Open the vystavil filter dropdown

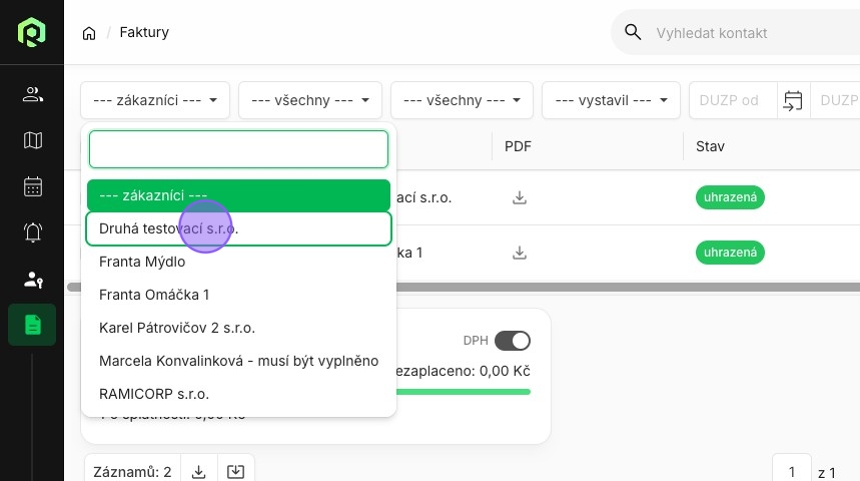click(611, 100)
